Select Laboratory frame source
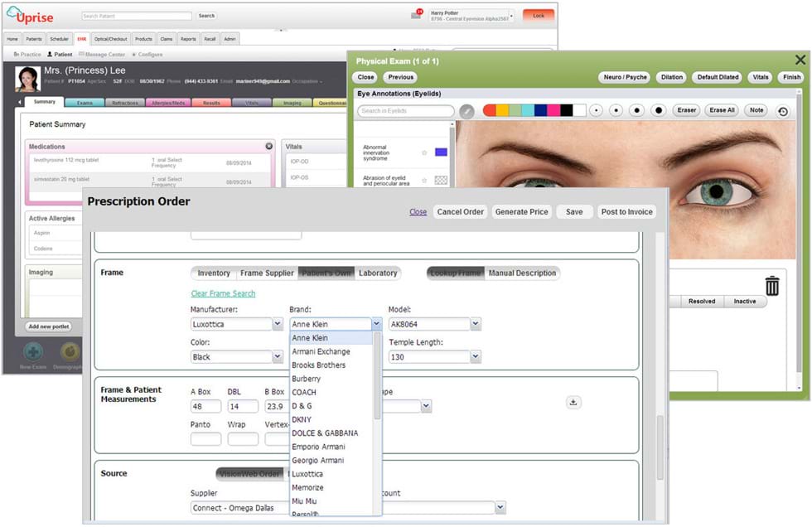 click(x=378, y=273)
